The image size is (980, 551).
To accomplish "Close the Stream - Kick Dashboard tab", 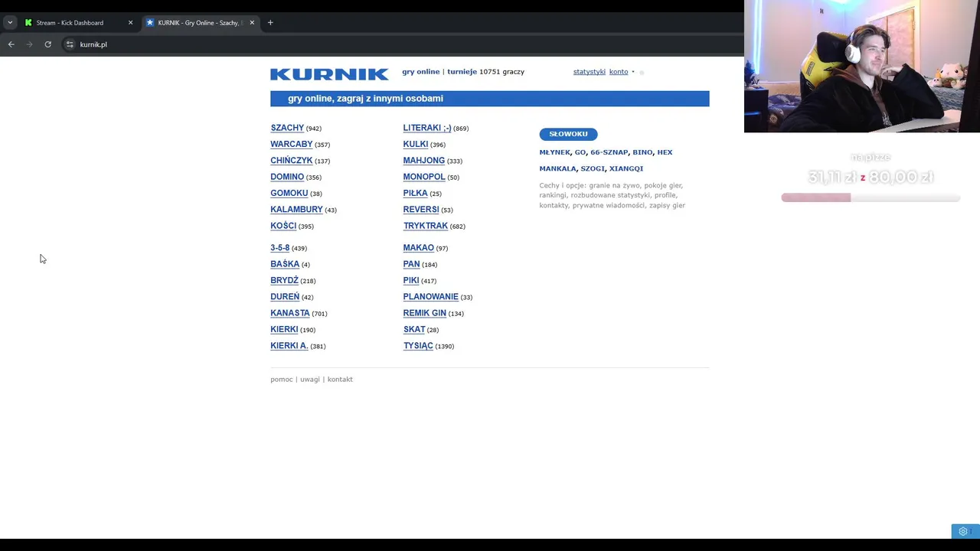I will (x=130, y=22).
